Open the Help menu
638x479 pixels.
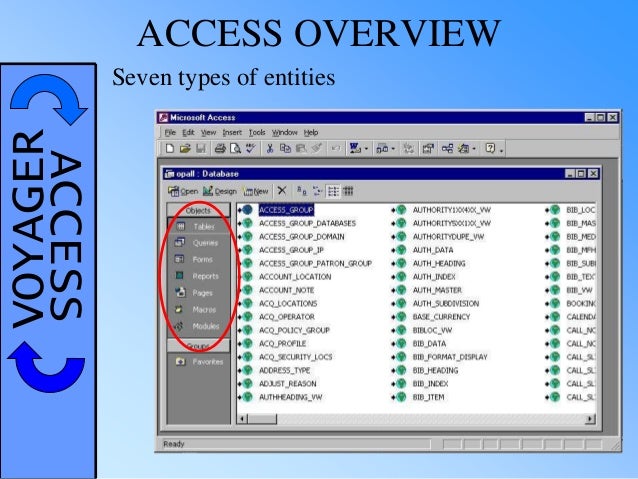(311, 133)
